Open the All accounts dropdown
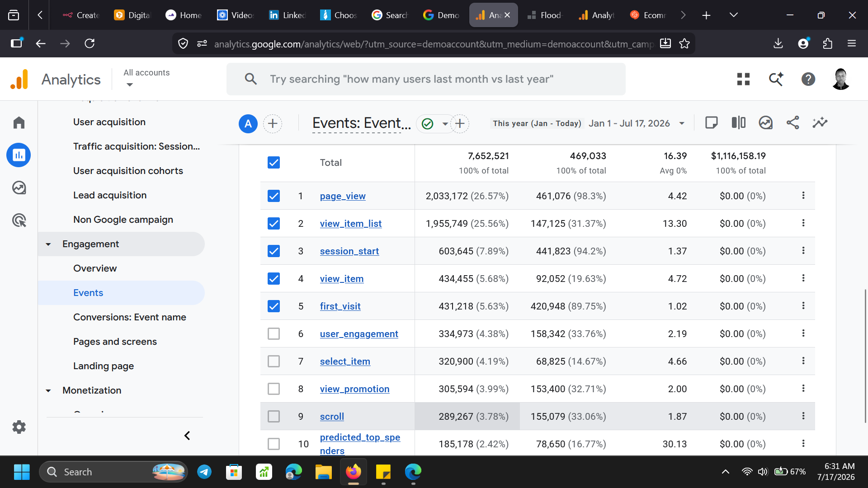This screenshot has width=868, height=488. [146, 78]
